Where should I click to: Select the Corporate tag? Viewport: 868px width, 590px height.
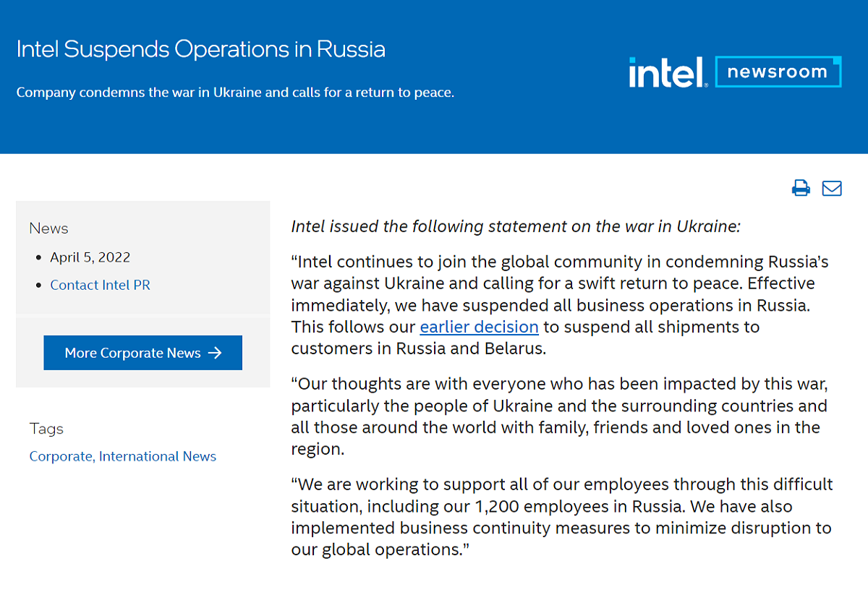click(x=61, y=456)
